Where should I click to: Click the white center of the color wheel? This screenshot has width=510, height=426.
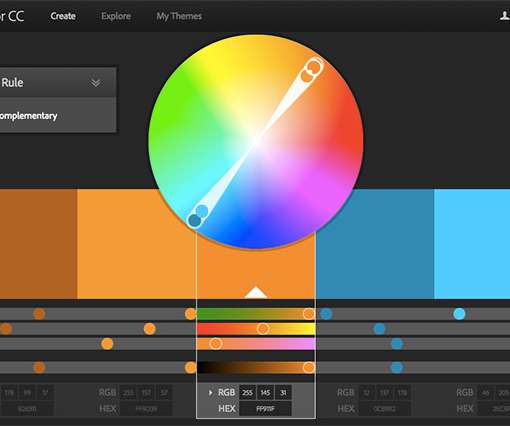[x=256, y=141]
